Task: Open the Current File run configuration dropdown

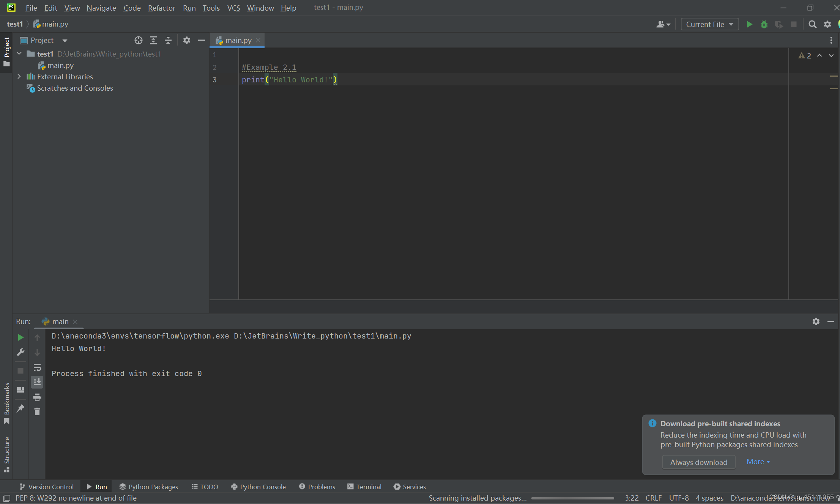Action: tap(709, 24)
